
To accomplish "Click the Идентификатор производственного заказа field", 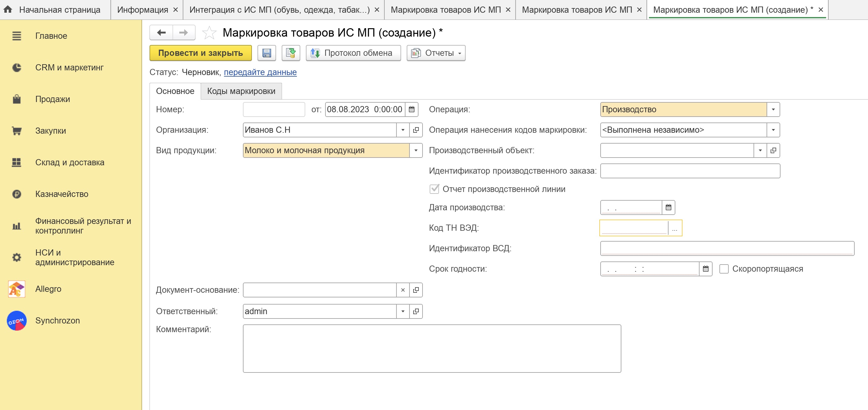I will pyautogui.click(x=690, y=171).
